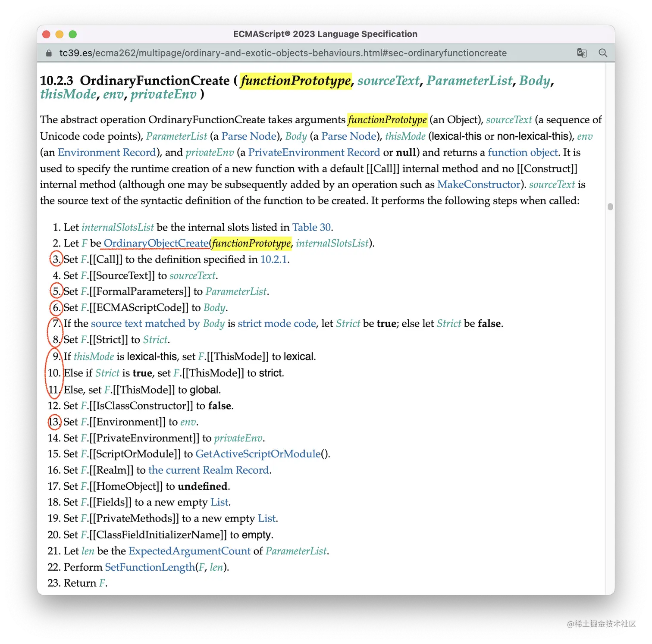Click the zoom magnifier icon in address bar
652x644 pixels.
[603, 53]
